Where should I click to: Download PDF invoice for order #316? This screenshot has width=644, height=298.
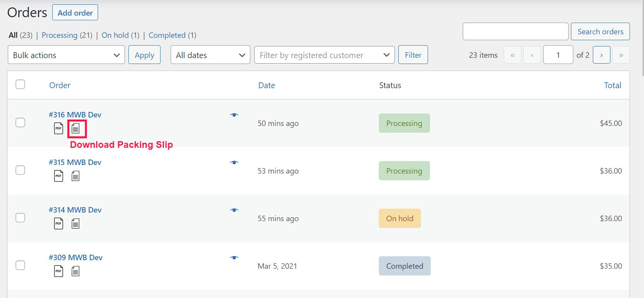click(59, 128)
